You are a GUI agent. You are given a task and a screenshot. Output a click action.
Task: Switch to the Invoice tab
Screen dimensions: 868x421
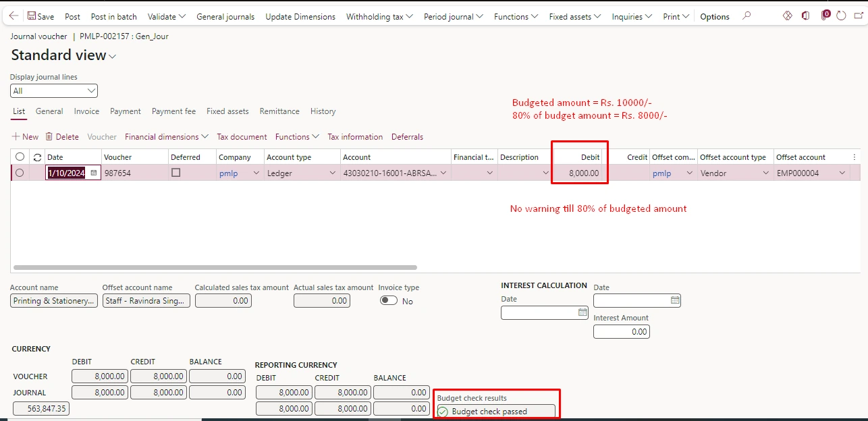(x=86, y=111)
